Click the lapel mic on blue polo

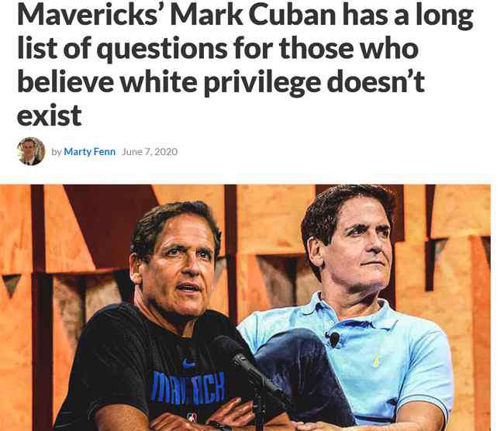click(333, 339)
